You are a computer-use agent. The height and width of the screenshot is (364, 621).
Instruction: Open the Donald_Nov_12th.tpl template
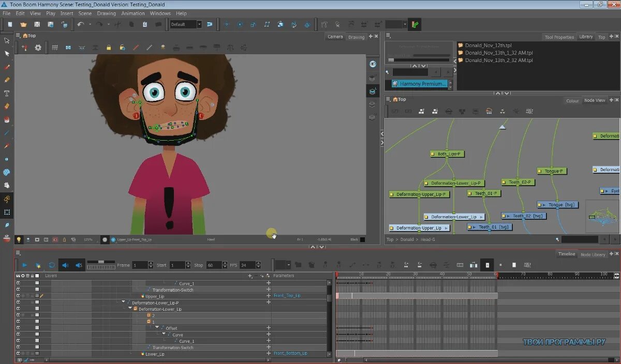pos(488,45)
